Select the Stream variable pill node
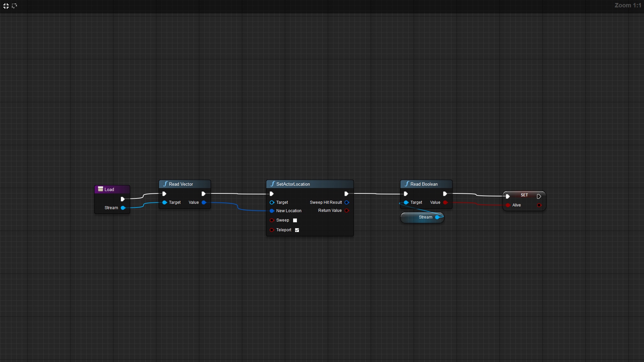 click(x=422, y=217)
